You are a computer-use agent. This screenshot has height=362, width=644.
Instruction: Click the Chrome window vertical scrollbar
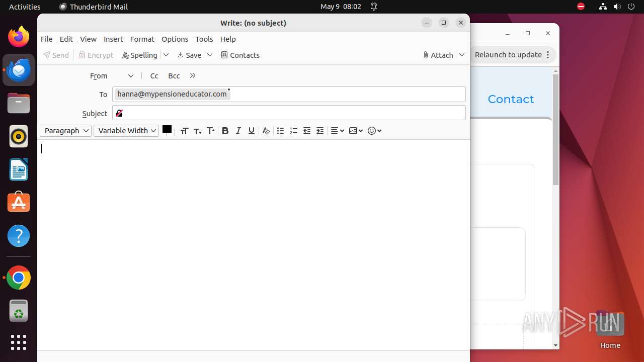(556, 130)
